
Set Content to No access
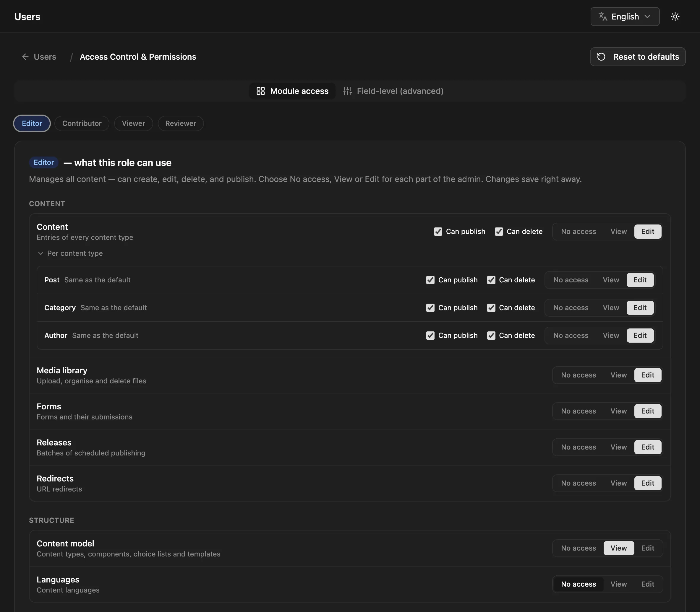tap(578, 232)
